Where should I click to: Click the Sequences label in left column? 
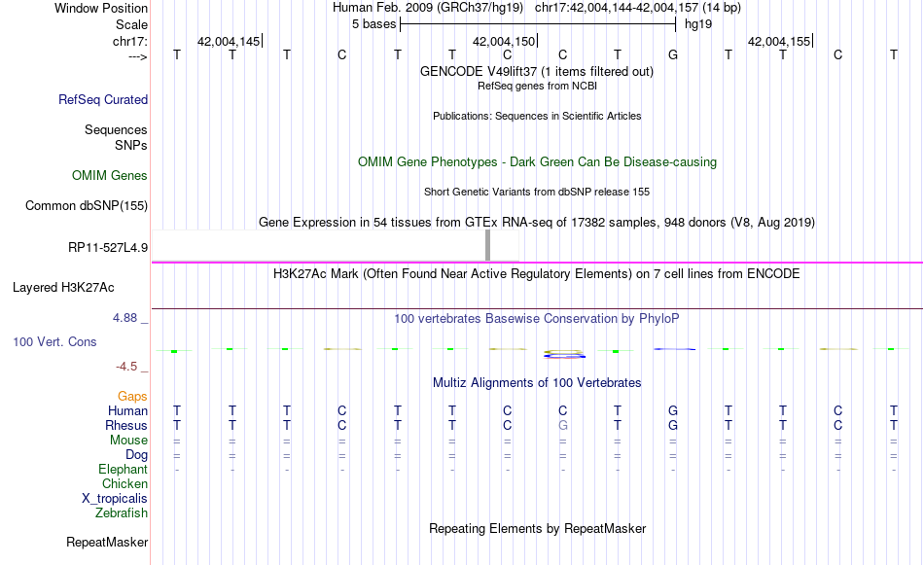click(116, 129)
